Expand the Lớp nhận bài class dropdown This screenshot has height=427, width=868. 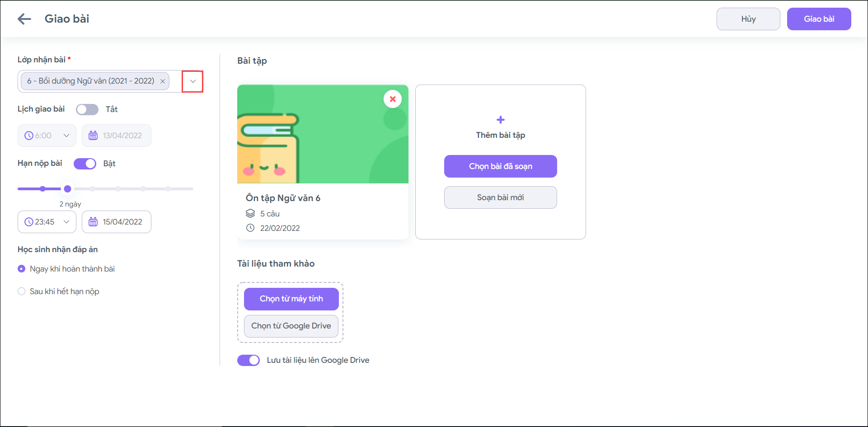click(x=192, y=81)
